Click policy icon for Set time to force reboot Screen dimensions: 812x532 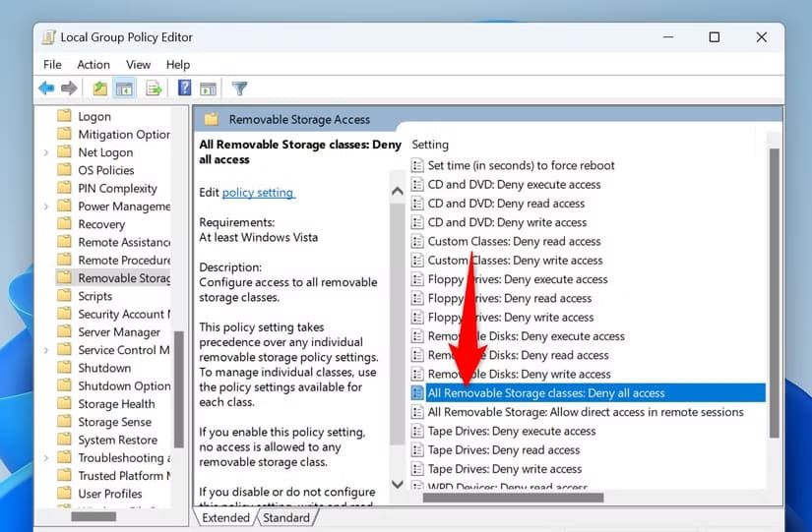tap(417, 165)
